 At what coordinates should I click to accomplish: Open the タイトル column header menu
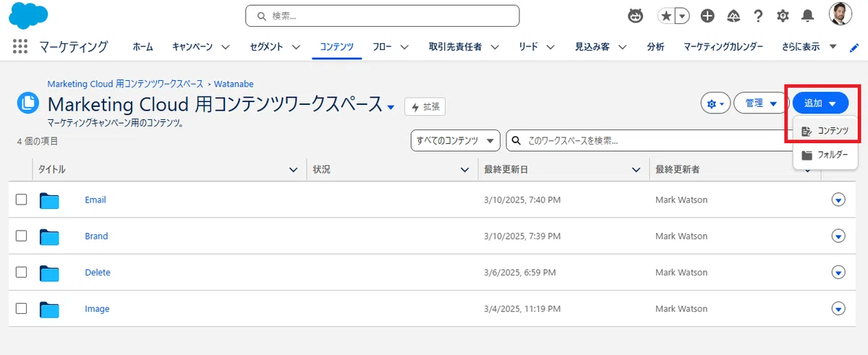293,170
